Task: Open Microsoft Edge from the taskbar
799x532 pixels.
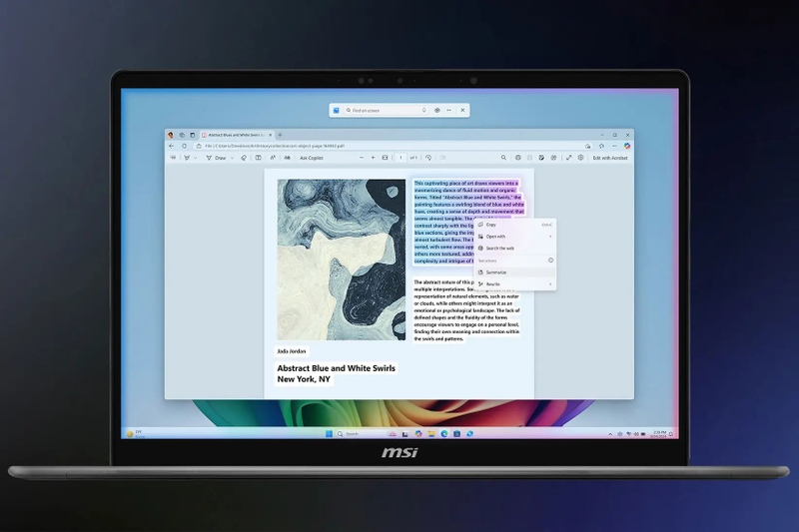Action: pos(444,434)
